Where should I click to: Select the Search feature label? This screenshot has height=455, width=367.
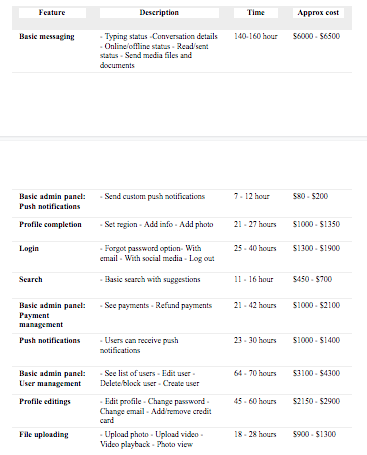click(x=31, y=279)
